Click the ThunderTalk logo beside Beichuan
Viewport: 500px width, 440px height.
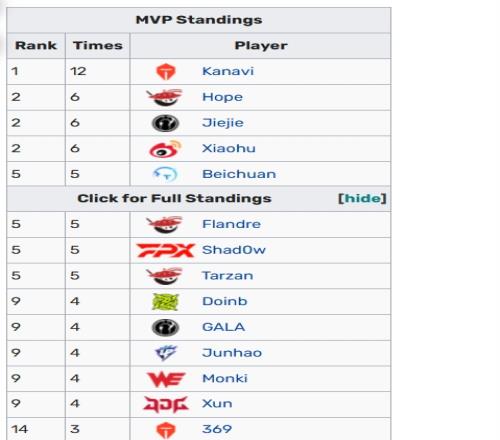(x=165, y=174)
